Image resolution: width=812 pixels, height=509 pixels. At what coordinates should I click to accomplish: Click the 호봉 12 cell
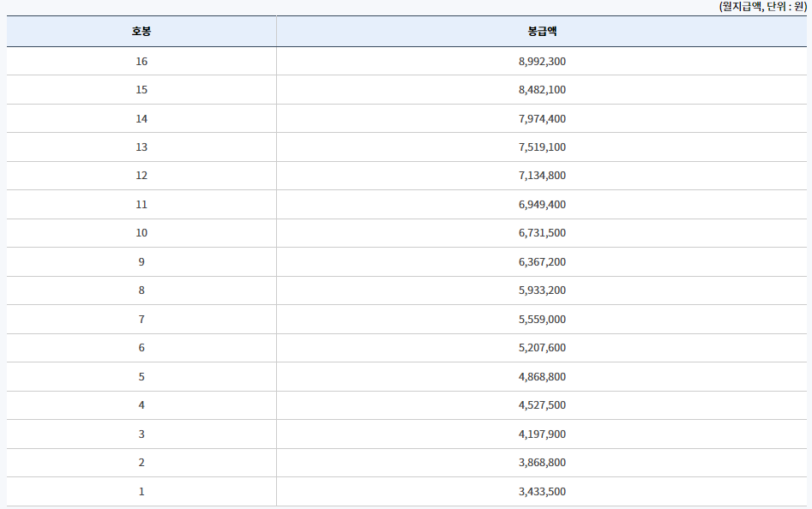click(141, 176)
